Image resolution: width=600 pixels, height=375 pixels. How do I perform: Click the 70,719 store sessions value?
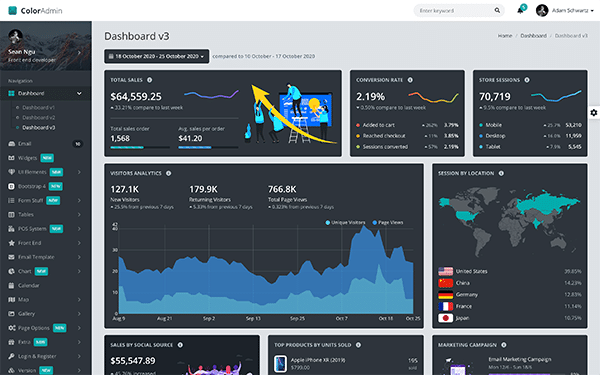pyautogui.click(x=495, y=96)
